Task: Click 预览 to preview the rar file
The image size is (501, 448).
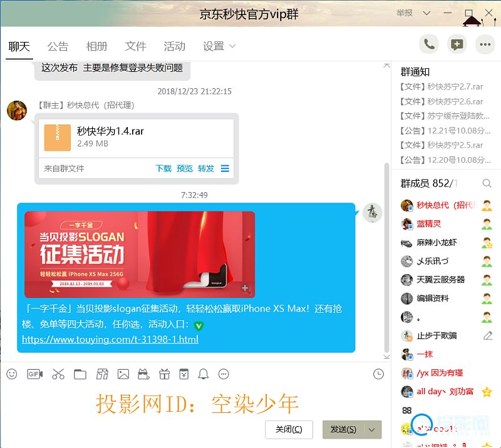Action: [185, 168]
